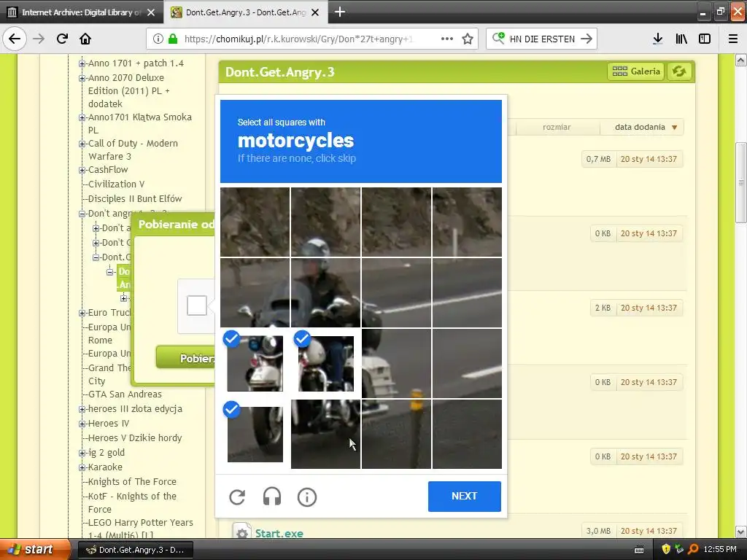
Task: Open Heroes V Dzikie hordy folder
Action: (x=135, y=438)
